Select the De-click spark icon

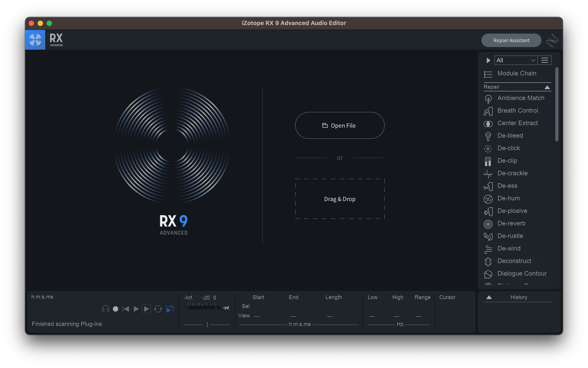[488, 149]
